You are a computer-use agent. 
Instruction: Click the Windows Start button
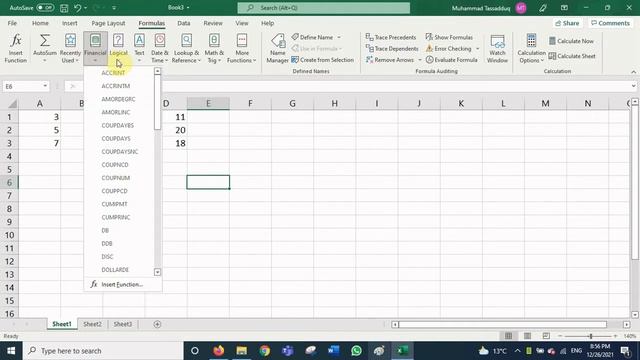point(11,351)
